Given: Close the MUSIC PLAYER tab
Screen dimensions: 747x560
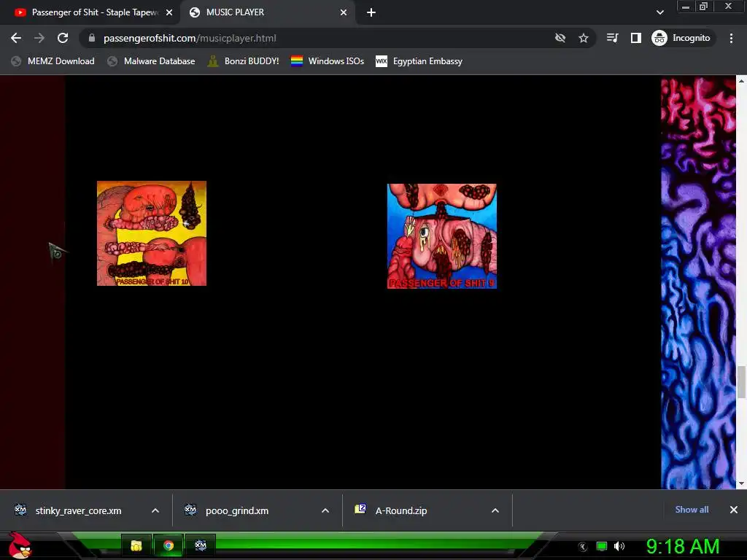Looking at the screenshot, I should click(344, 12).
